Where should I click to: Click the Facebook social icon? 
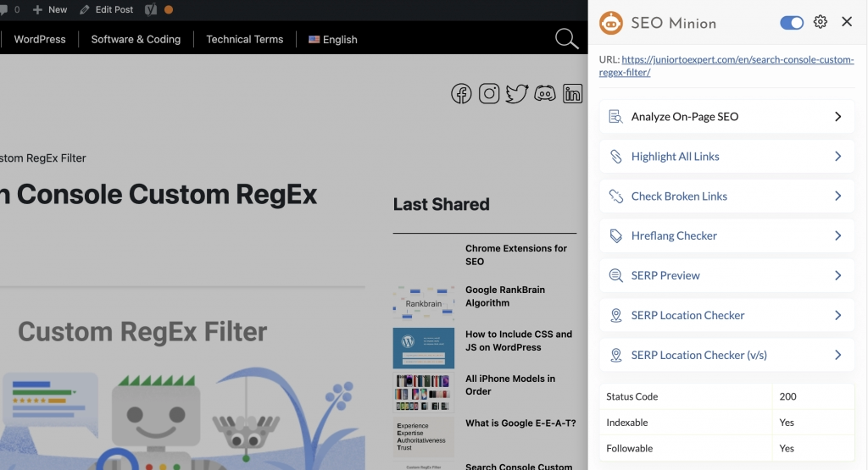pyautogui.click(x=461, y=94)
